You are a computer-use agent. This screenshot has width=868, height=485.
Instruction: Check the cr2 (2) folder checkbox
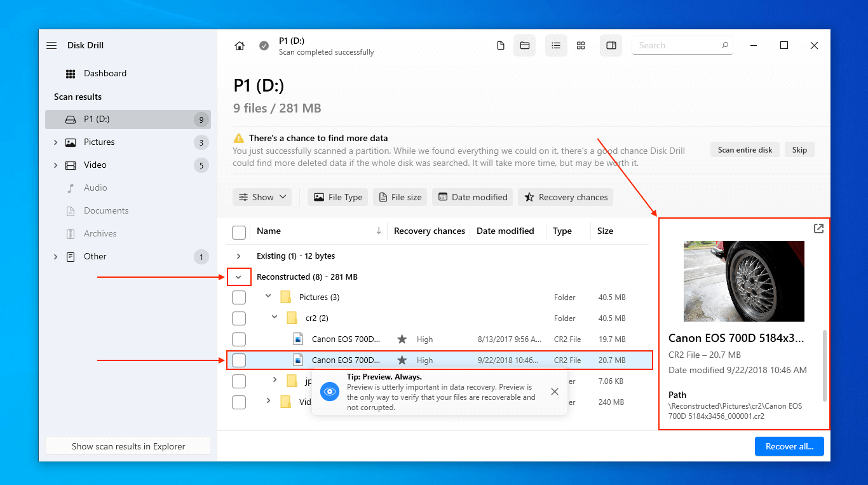click(x=239, y=318)
